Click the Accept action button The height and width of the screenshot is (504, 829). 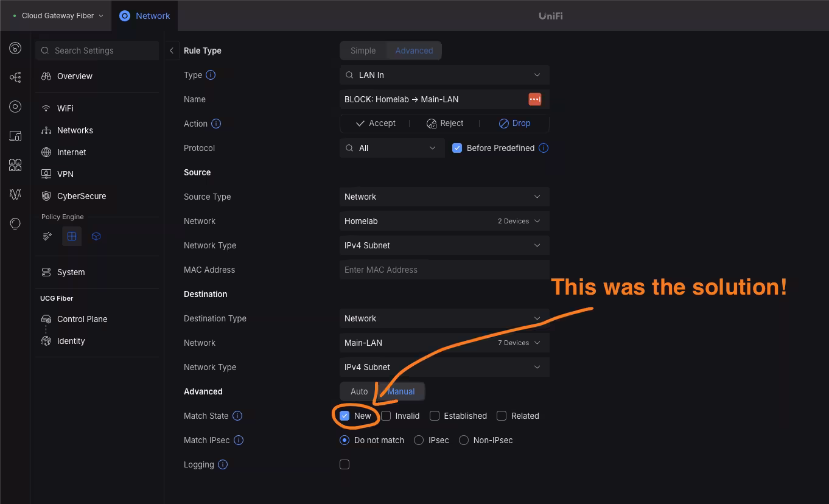[376, 123]
